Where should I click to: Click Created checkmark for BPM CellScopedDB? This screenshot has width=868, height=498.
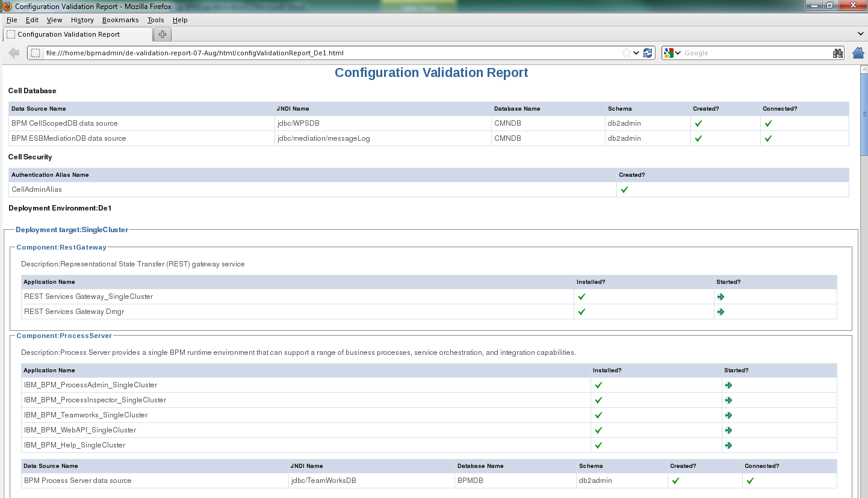tap(698, 123)
